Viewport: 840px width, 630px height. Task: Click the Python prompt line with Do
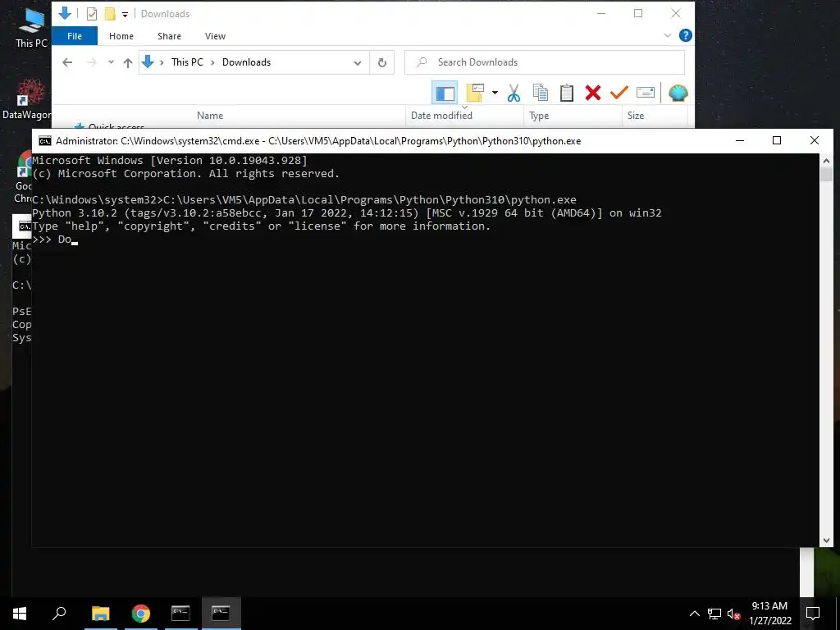(55, 240)
